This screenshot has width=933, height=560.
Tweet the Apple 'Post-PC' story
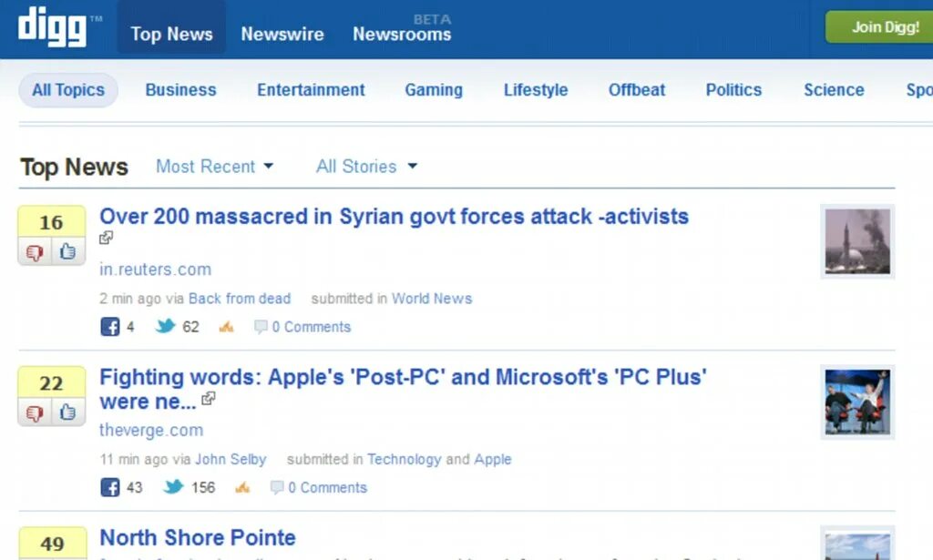(173, 487)
